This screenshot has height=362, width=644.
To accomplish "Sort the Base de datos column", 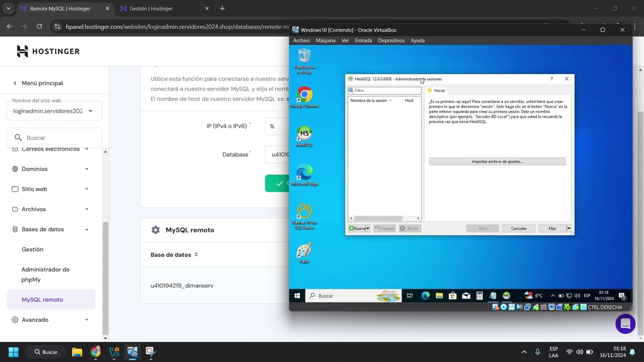I will point(174,255).
